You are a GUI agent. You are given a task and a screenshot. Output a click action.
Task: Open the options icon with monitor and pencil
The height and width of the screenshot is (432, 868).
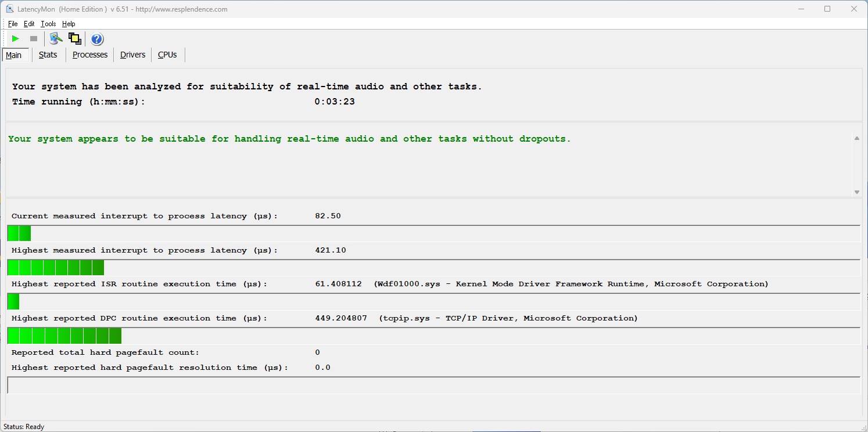click(56, 39)
